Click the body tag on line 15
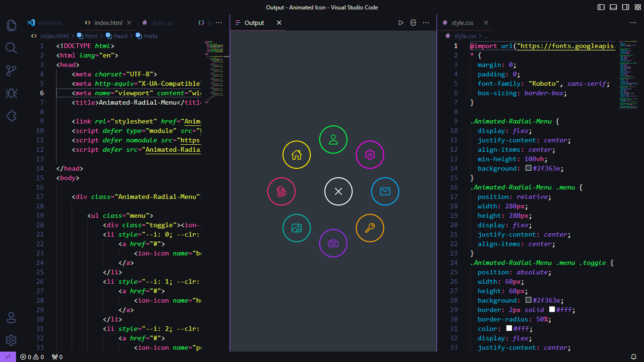 pos(68,178)
